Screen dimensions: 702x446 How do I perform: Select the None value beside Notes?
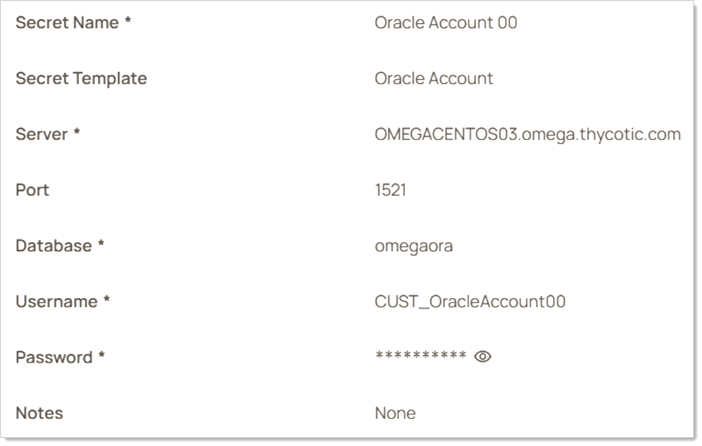(x=395, y=413)
